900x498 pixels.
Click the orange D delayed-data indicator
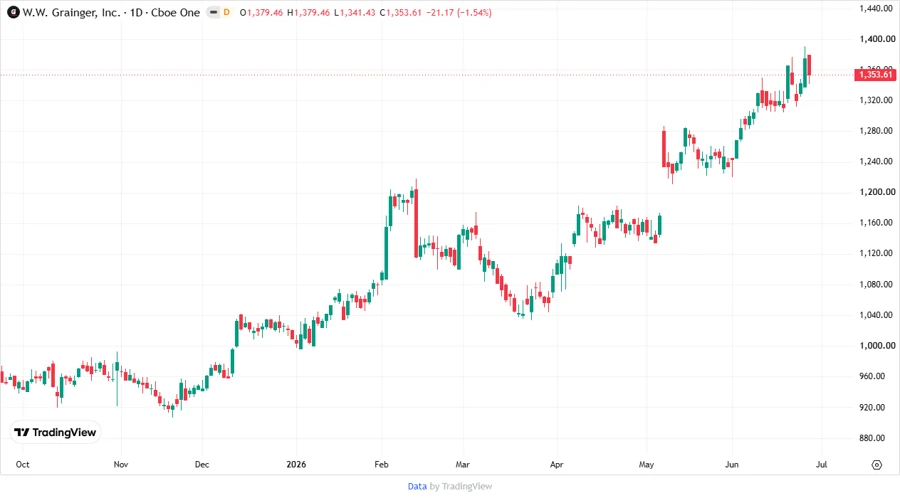(227, 13)
